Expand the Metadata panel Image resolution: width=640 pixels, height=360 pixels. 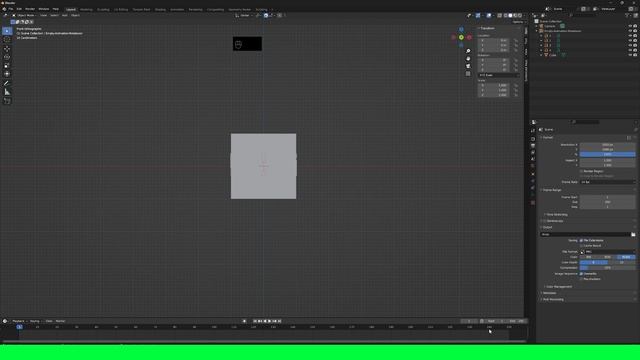click(549, 293)
